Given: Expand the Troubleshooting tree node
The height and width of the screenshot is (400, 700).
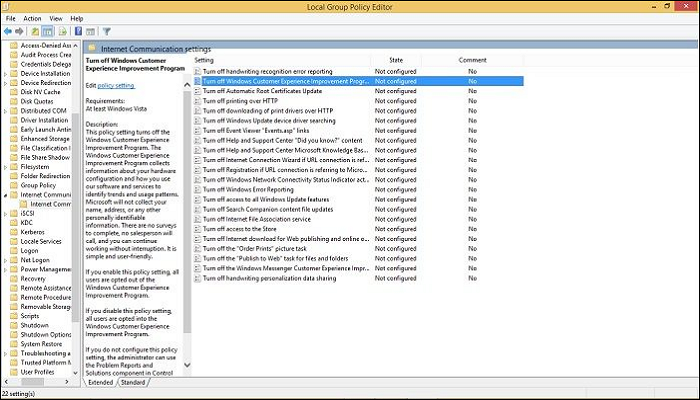Looking at the screenshot, I should pyautogui.click(x=5, y=354).
